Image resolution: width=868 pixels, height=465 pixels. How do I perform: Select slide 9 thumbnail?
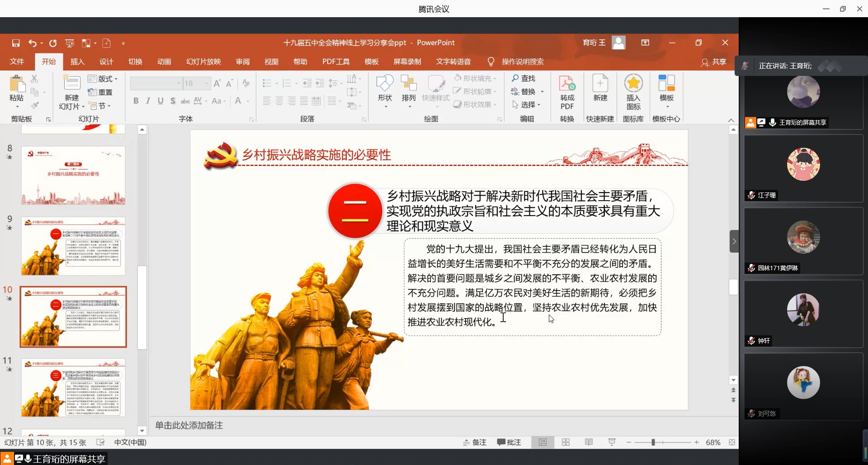pos(73,246)
